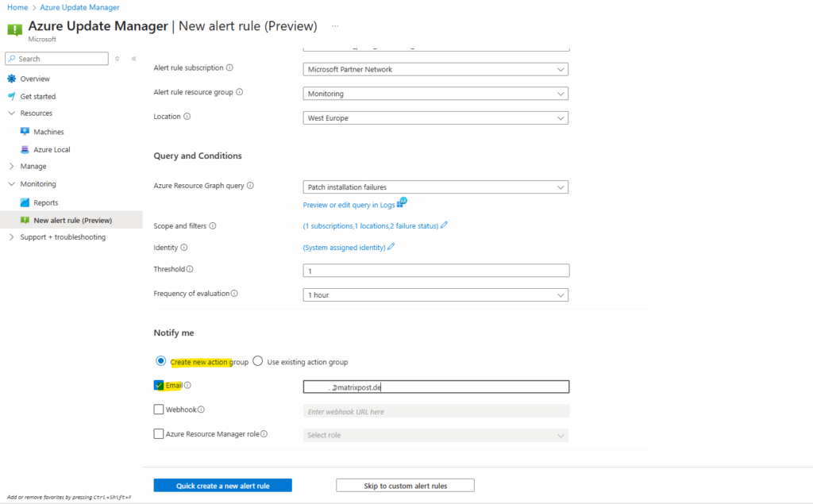Click the Logs icon next to Preview link
Viewport: 813px width, 504px height.
point(402,202)
